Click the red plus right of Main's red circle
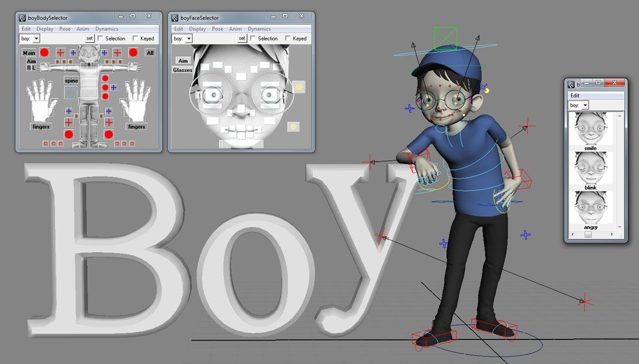The height and width of the screenshot is (364, 639). (60, 52)
